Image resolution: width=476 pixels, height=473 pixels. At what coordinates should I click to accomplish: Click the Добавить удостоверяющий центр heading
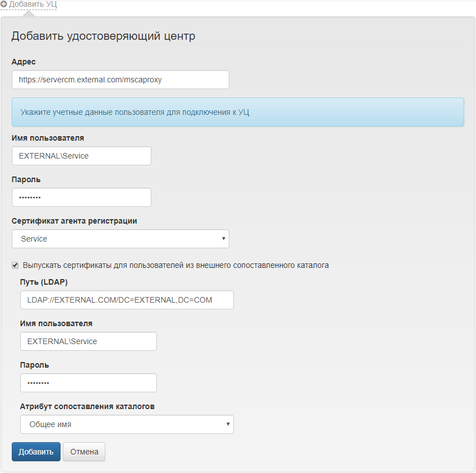[103, 36]
